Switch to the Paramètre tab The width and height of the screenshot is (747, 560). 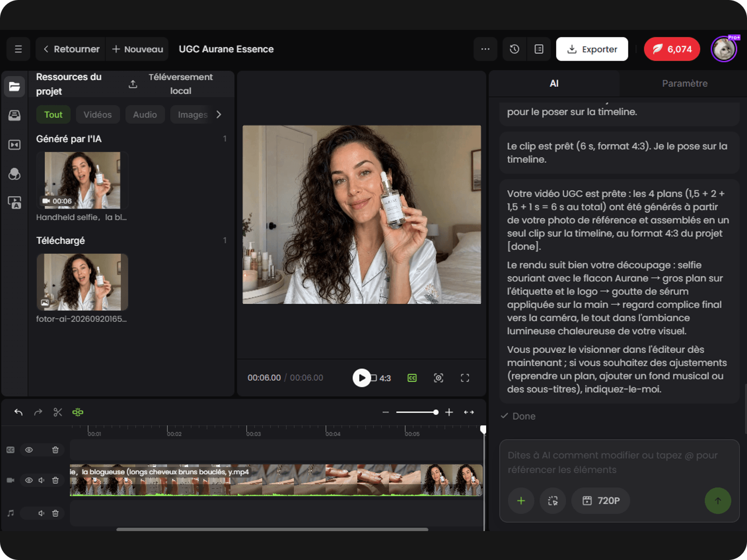tap(684, 84)
